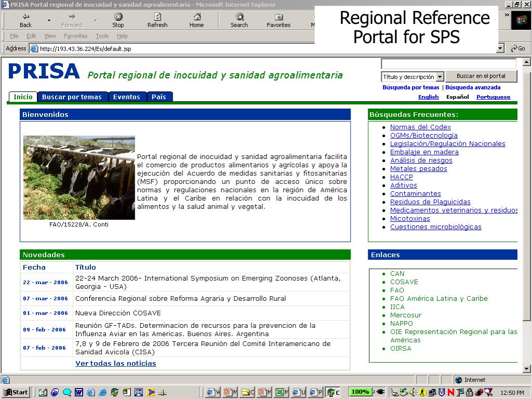
Task: Select the Inicio tab
Action: click(23, 97)
